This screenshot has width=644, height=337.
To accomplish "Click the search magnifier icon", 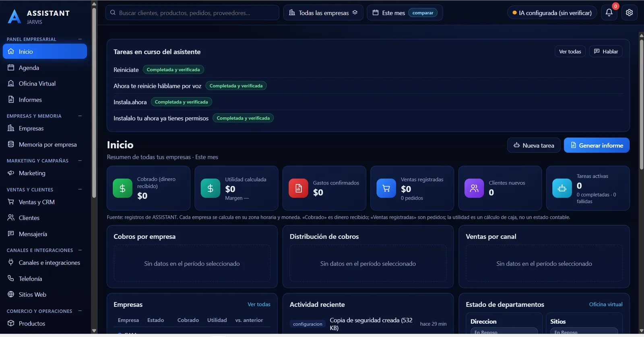I will [113, 12].
